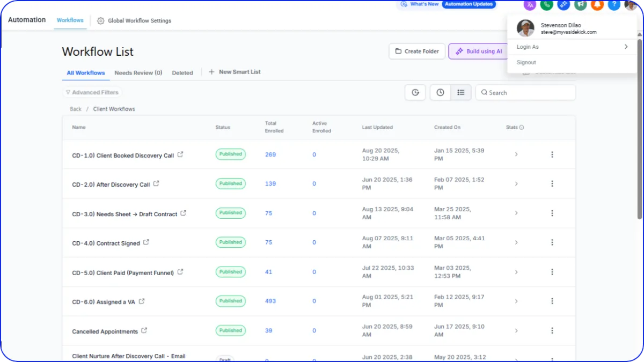
Task: Select Signout from the profile menu
Action: [x=526, y=63]
